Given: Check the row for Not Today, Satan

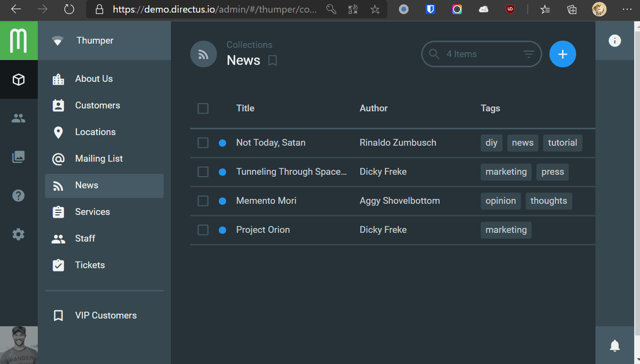Looking at the screenshot, I should pyautogui.click(x=203, y=143).
